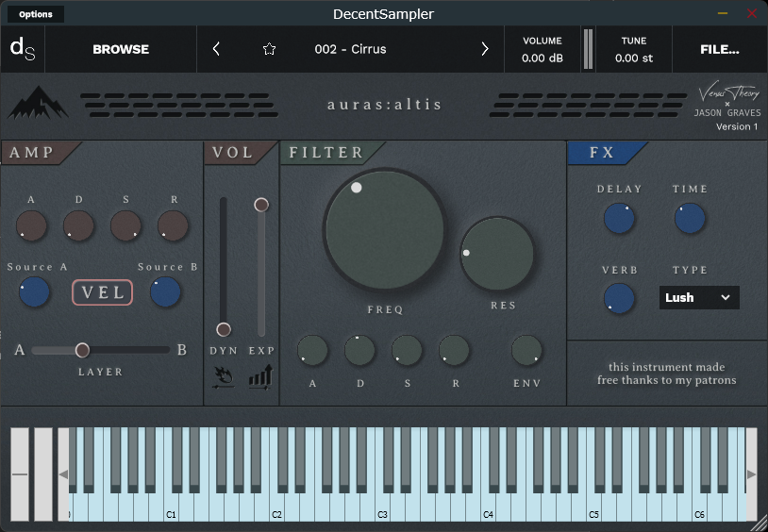Close the DecentSampler window
This screenshot has height=532, width=768.
(752, 14)
